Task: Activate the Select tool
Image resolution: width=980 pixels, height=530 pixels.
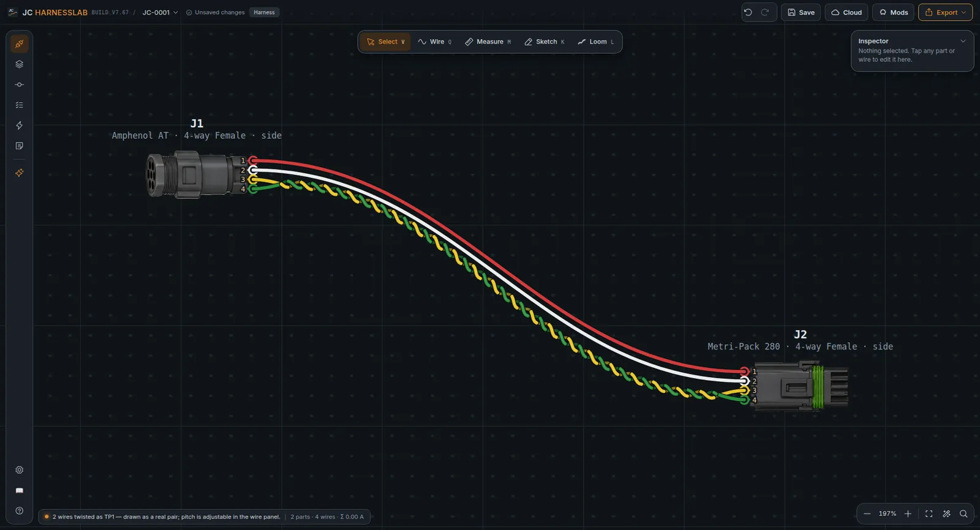Action: (x=385, y=42)
